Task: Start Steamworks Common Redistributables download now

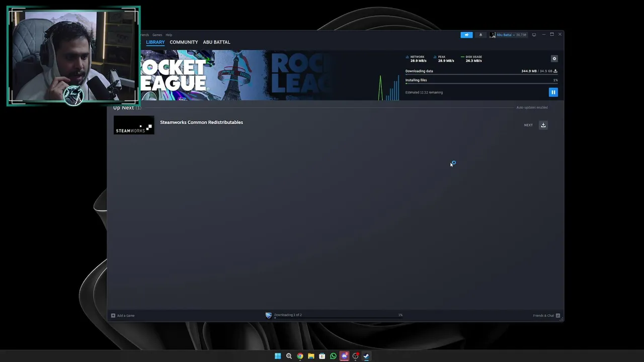Action: click(x=543, y=125)
